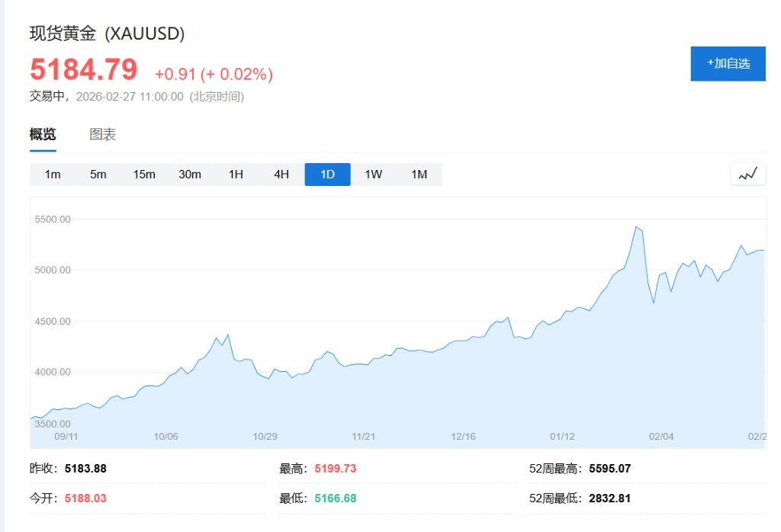Select the 5m interval

(x=98, y=175)
